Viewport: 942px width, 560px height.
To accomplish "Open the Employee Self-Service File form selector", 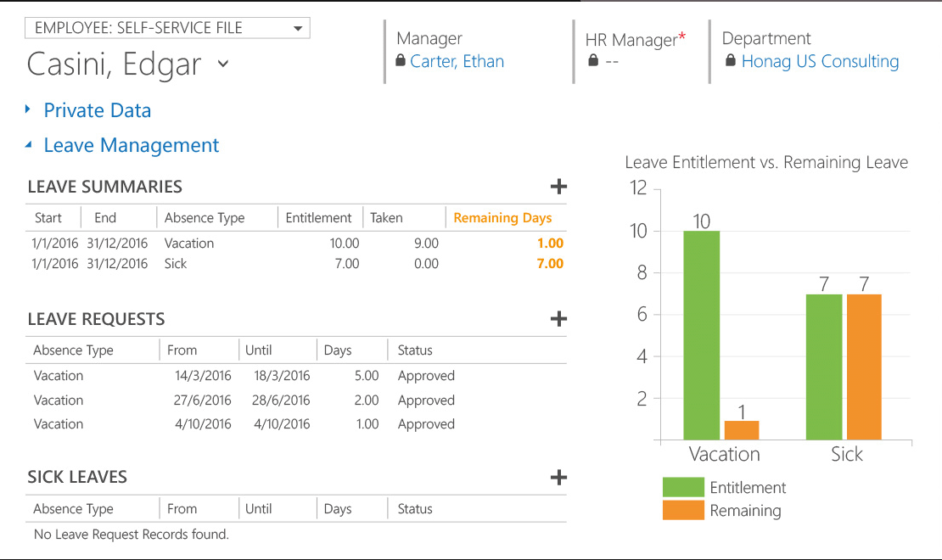I will [168, 28].
